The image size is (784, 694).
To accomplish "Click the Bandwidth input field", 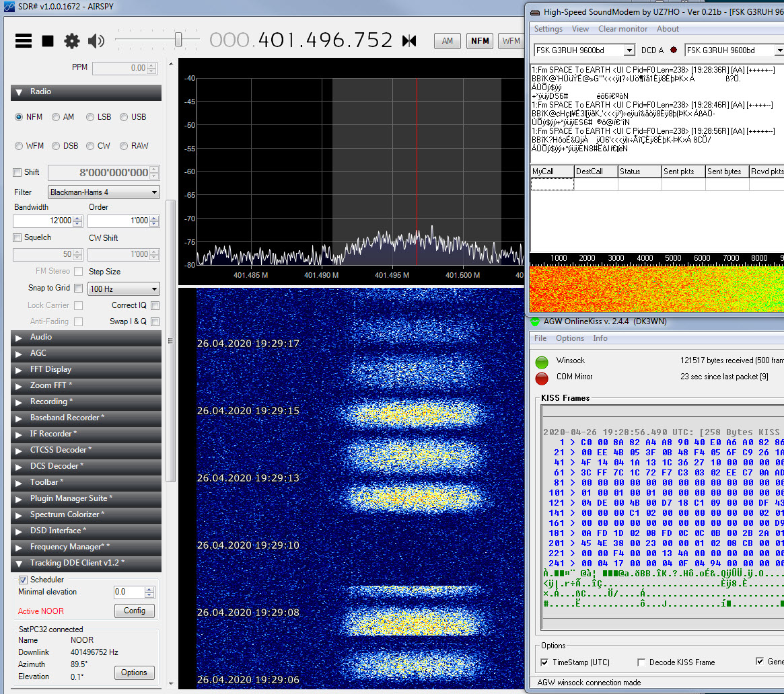I will pos(48,221).
